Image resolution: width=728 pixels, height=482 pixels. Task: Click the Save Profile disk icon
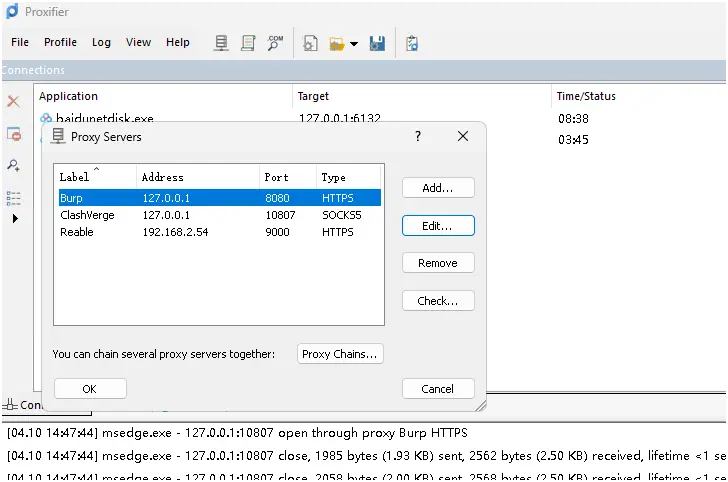pos(377,44)
